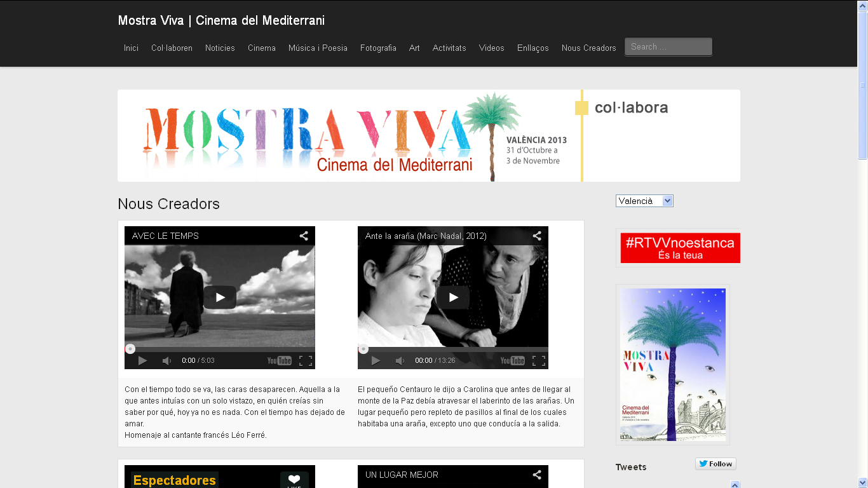Seek in the Ante la araña progress bar
The height and width of the screenshot is (488, 868).
(453, 349)
